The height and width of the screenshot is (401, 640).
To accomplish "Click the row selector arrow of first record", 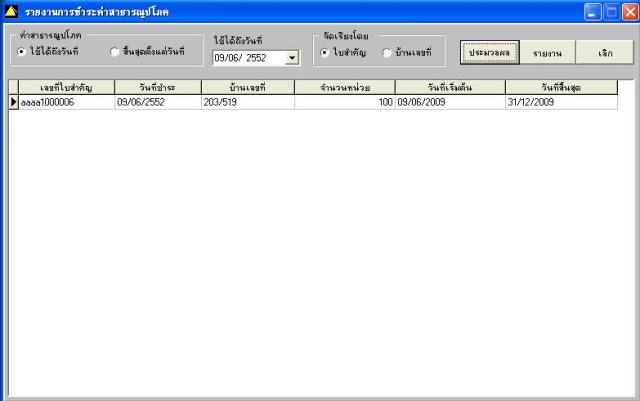I will (x=14, y=102).
